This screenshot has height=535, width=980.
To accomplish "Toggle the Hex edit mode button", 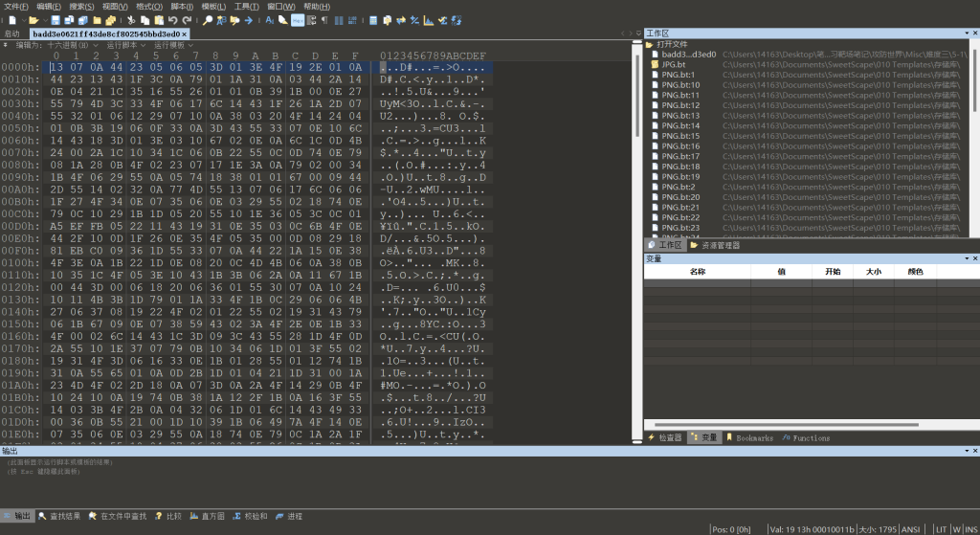I will pos(298,19).
